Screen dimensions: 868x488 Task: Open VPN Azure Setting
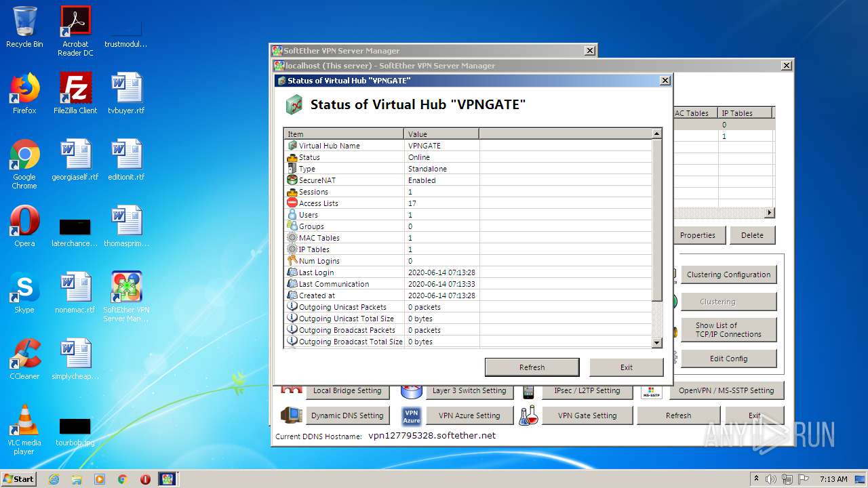pyautogui.click(x=469, y=415)
